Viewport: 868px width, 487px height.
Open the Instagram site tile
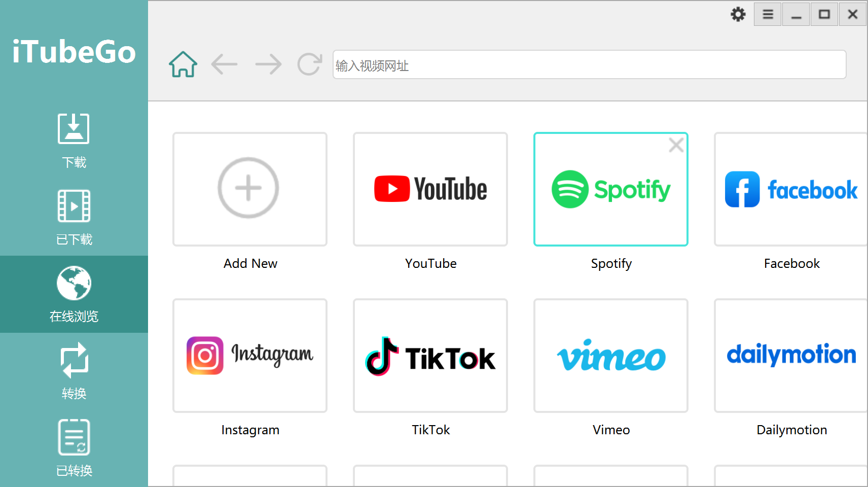tap(250, 356)
